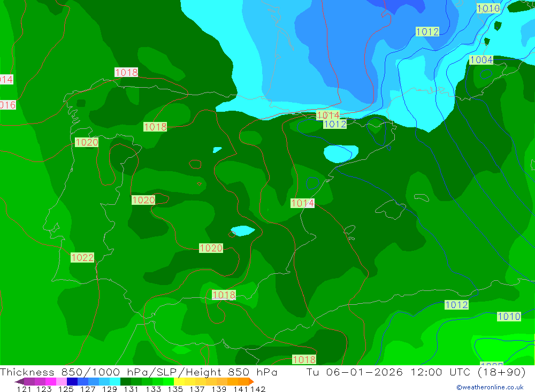Click the purple left arrow of the legend

point(19,381)
